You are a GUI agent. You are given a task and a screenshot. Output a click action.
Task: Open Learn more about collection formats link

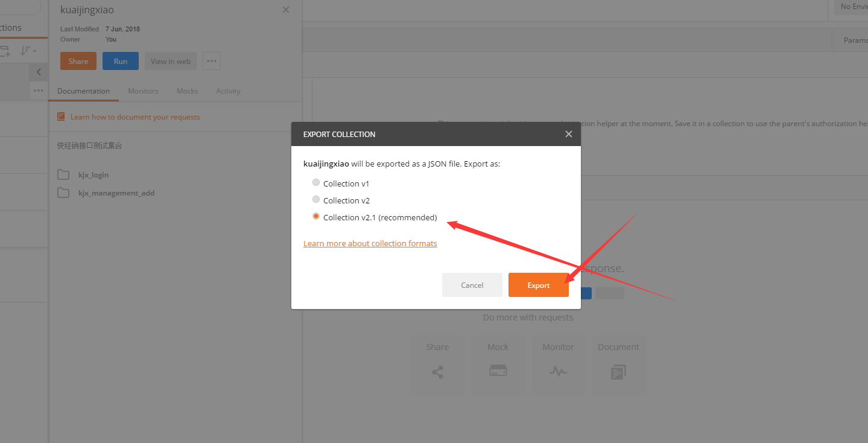point(370,243)
